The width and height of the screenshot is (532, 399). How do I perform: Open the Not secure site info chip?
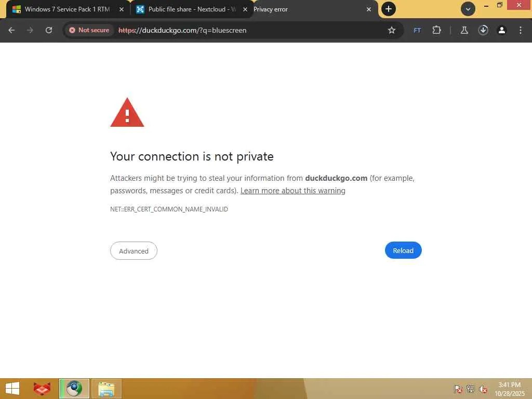[89, 30]
